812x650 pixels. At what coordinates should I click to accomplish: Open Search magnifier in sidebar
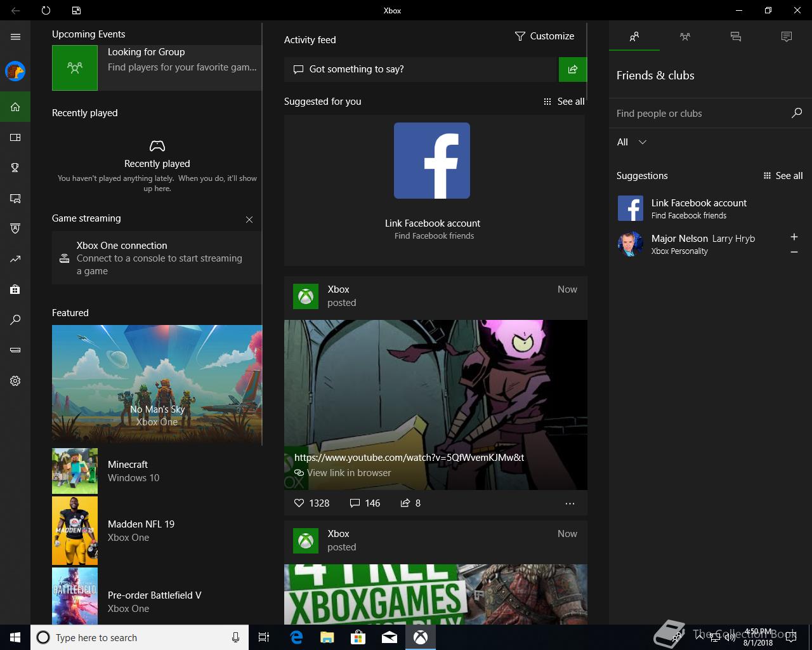[x=15, y=320]
